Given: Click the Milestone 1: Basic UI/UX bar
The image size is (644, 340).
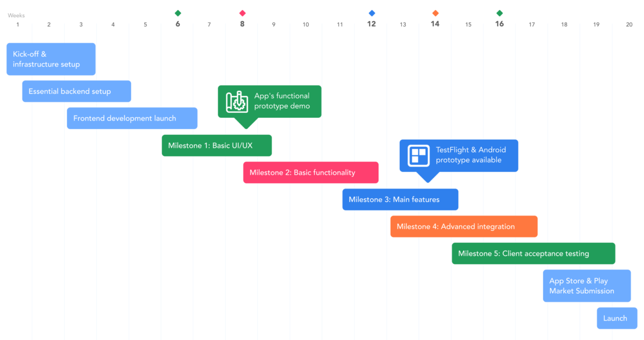Looking at the screenshot, I should pos(217,146).
